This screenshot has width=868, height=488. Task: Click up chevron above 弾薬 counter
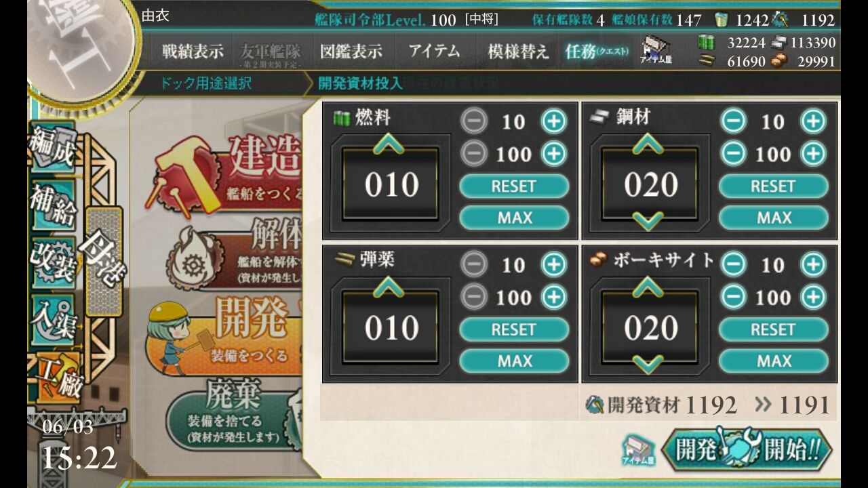coord(389,287)
